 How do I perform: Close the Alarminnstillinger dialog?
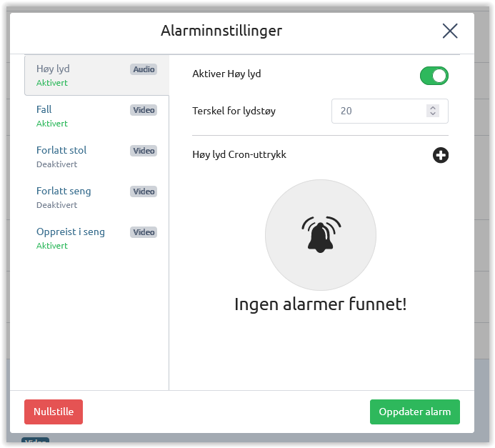pyautogui.click(x=450, y=31)
